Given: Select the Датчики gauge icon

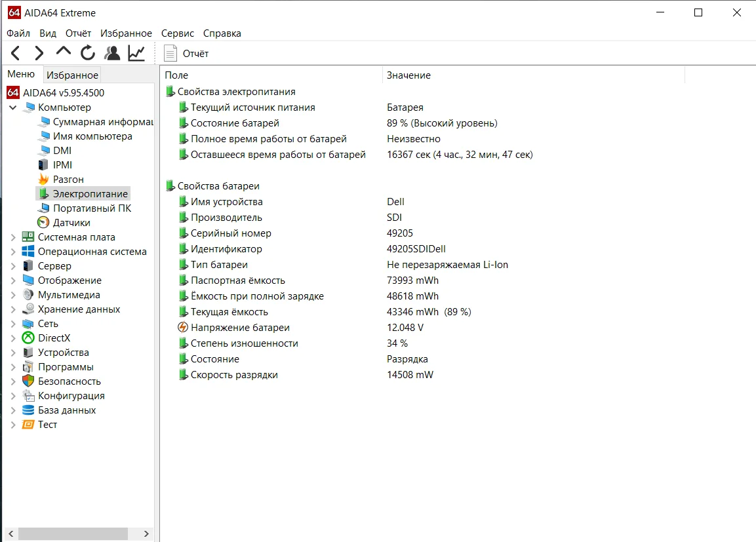Looking at the screenshot, I should pyautogui.click(x=43, y=223).
